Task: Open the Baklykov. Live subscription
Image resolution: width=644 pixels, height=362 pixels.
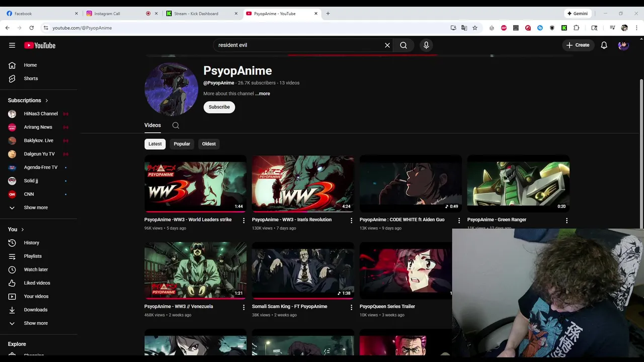Action: coord(39,140)
